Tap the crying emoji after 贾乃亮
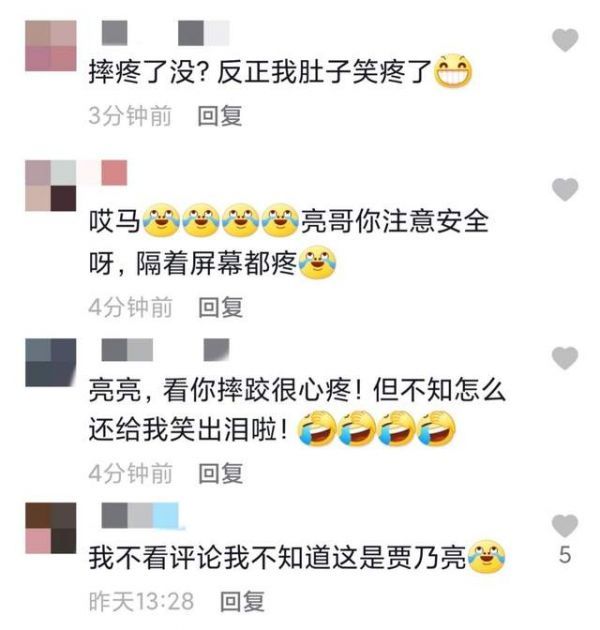The image size is (600, 630). pyautogui.click(x=487, y=557)
